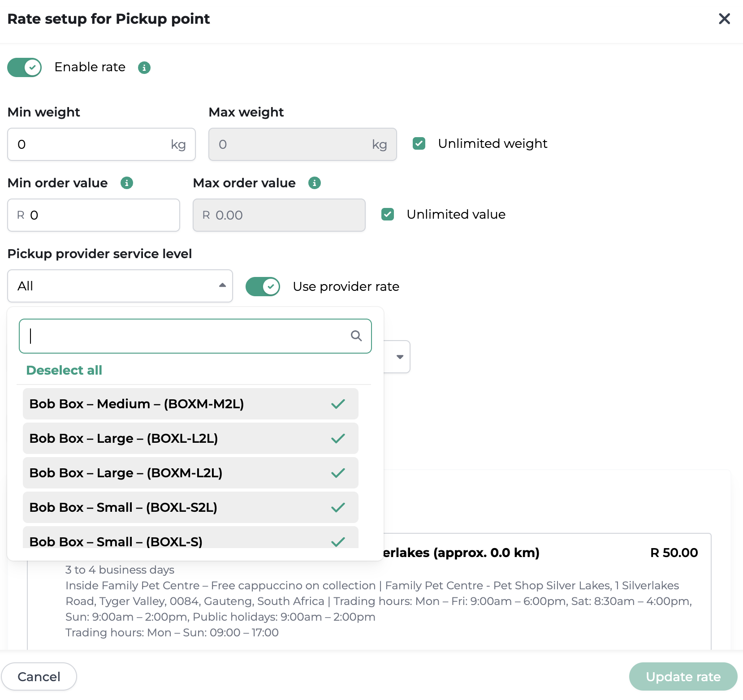
Task: Deselect Bob Box – Large – (BOXL-L2L)
Action: click(x=190, y=438)
